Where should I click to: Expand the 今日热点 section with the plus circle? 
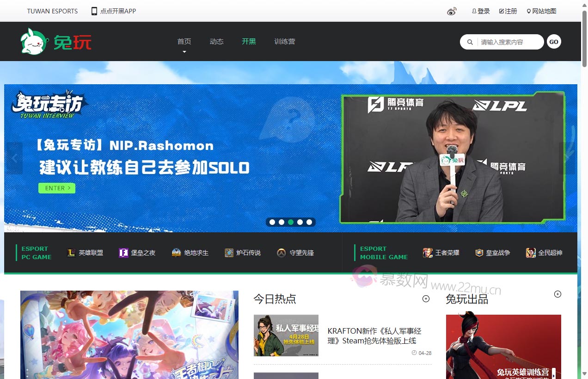[425, 298]
